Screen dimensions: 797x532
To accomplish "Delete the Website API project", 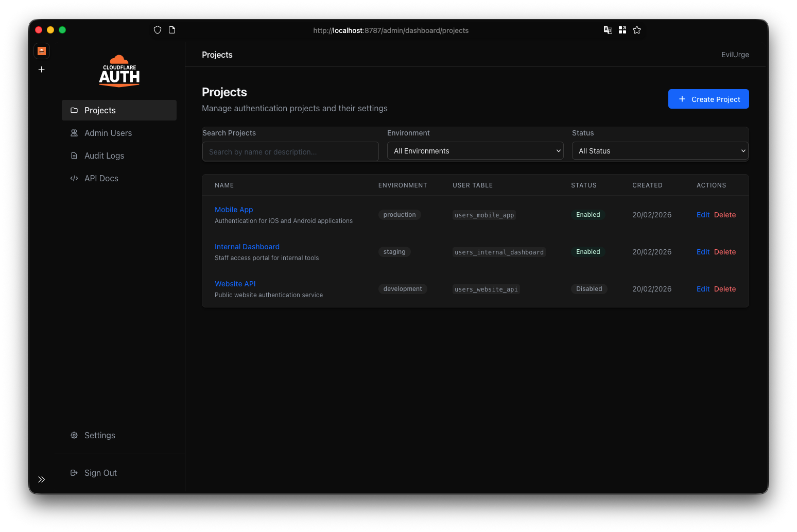I will point(725,289).
